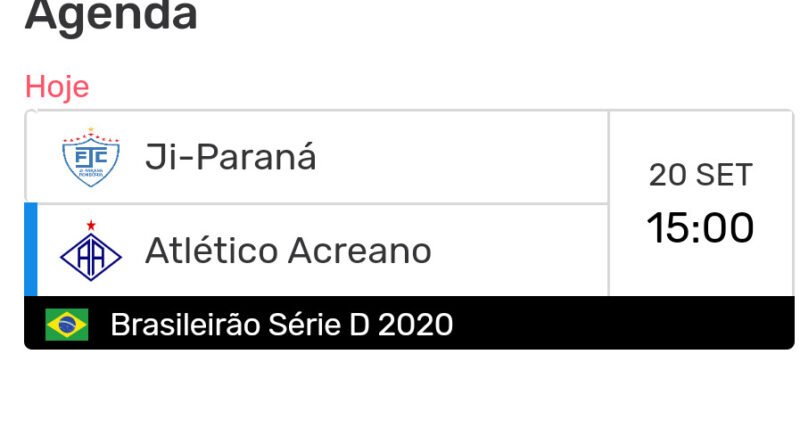Click the Atlético Acreano diamond crest
800x445 pixels.
coord(91,255)
